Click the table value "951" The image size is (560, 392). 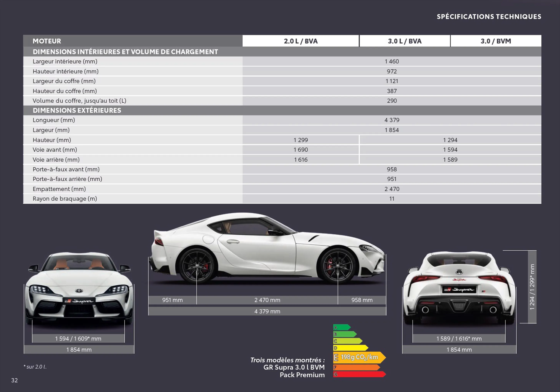[392, 179]
